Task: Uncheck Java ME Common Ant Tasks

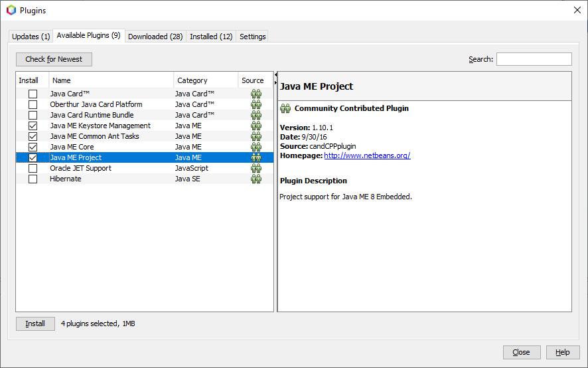Action: [x=33, y=136]
